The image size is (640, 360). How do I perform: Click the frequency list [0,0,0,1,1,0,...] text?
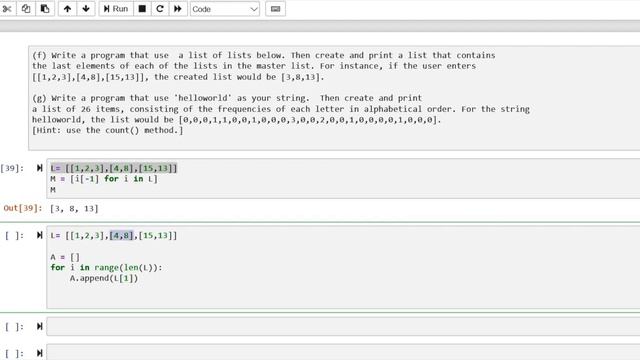(308, 120)
